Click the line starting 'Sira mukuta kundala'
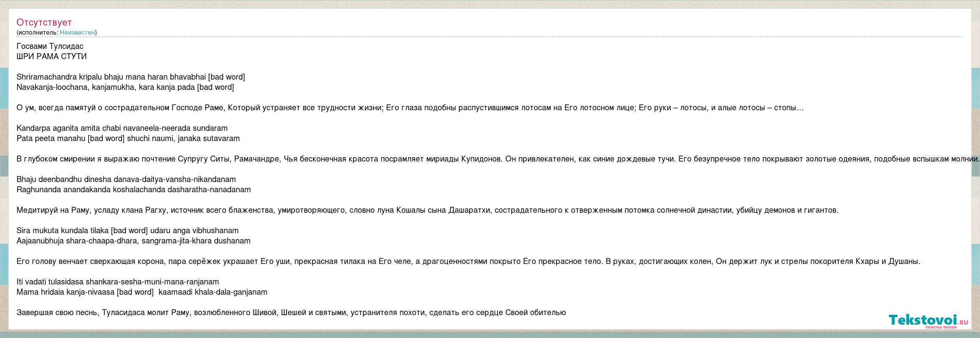 tap(128, 230)
